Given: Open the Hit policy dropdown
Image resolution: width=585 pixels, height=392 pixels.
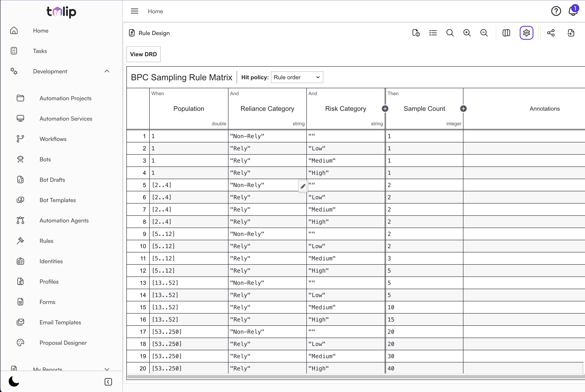Looking at the screenshot, I should (x=297, y=77).
